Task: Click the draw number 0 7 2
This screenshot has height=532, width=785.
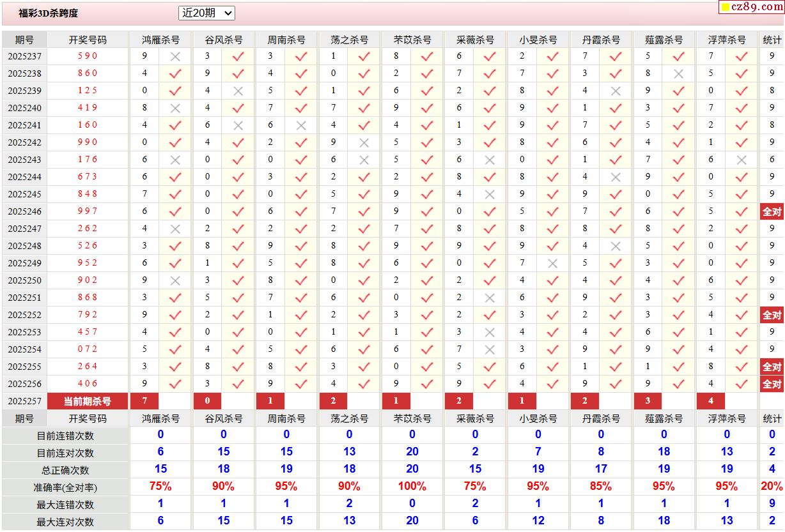Action: (x=88, y=349)
